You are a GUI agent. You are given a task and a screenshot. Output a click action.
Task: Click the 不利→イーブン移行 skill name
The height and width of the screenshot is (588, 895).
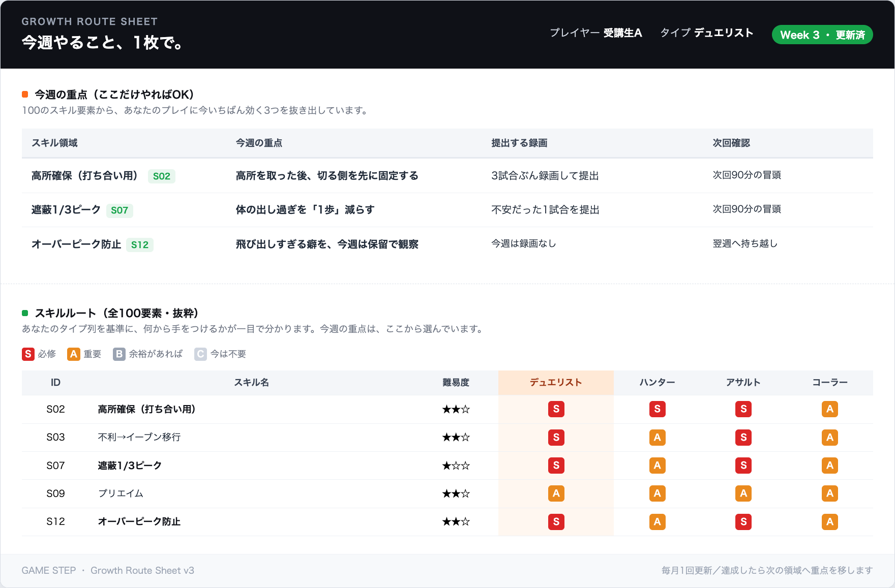[139, 438]
